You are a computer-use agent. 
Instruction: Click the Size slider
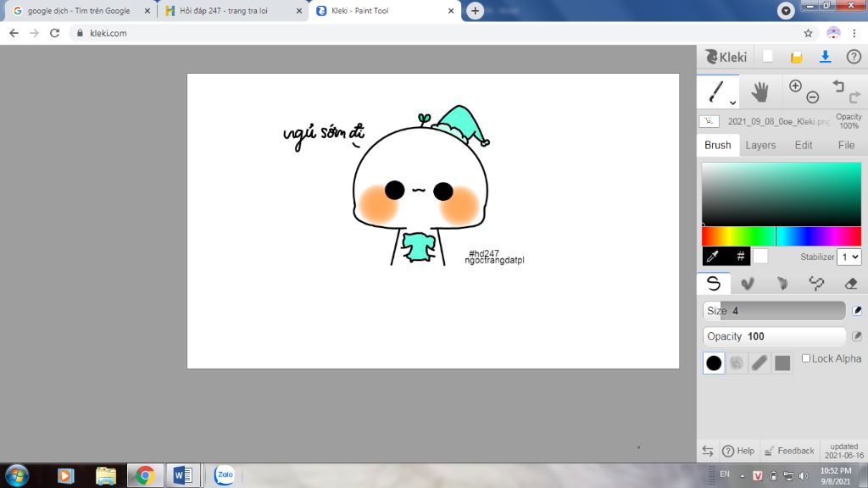[x=774, y=310]
